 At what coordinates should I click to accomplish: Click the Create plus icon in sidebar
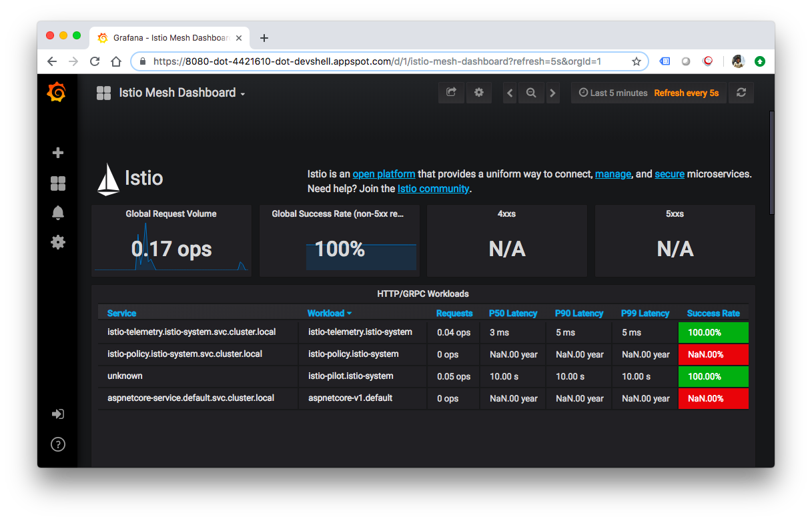[x=58, y=153]
